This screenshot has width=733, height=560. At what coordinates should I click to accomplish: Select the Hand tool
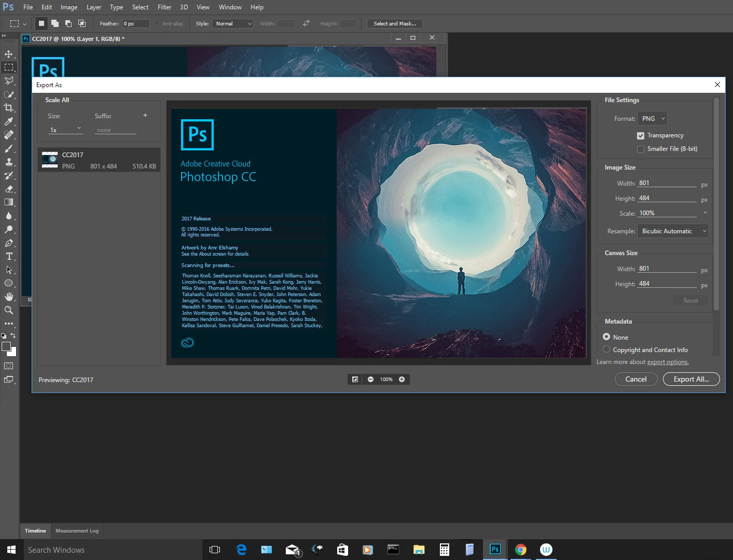pyautogui.click(x=9, y=297)
